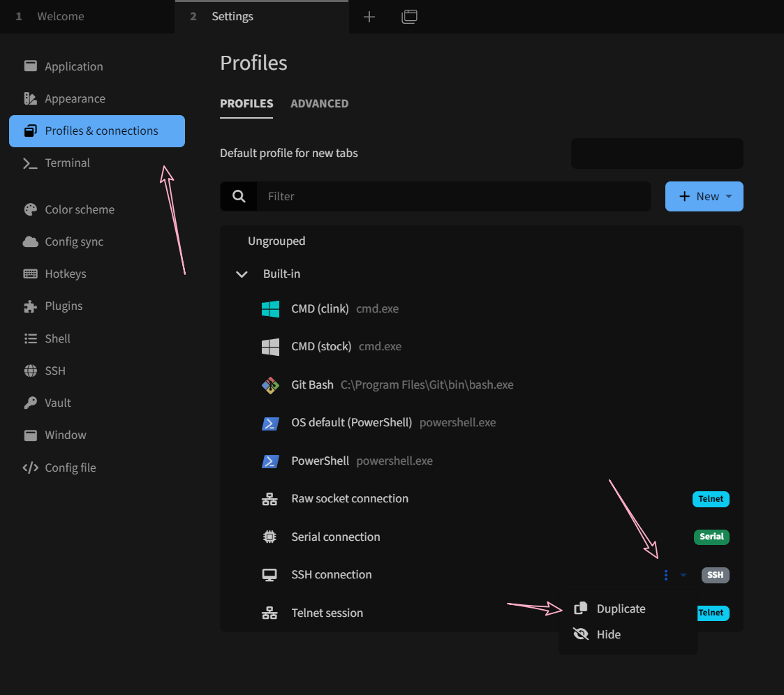Click the new tab plus icon
784x695 pixels.
tap(369, 17)
